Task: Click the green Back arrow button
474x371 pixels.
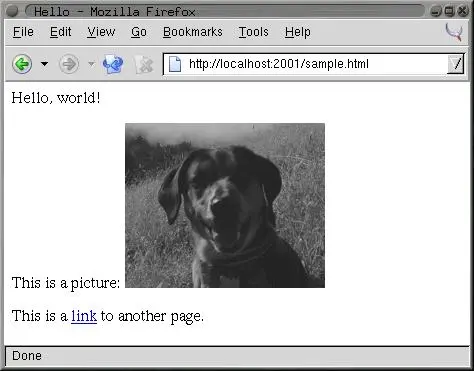Action: click(22, 64)
